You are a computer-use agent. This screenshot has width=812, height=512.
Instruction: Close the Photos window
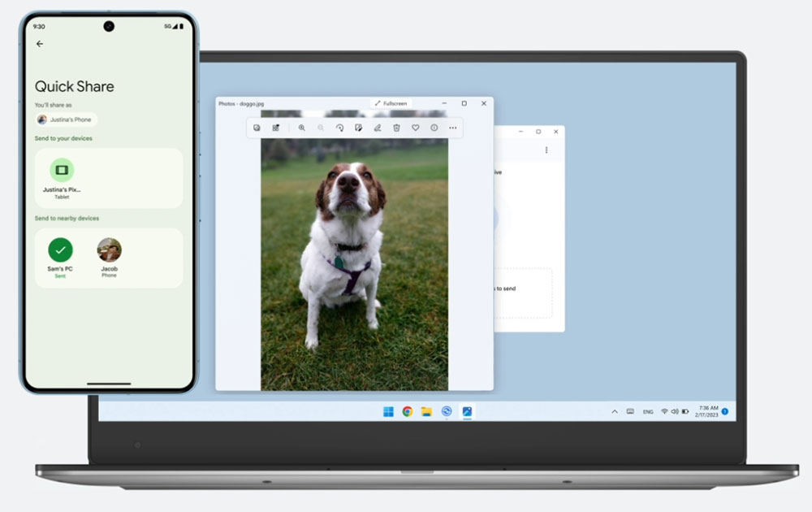tap(484, 104)
